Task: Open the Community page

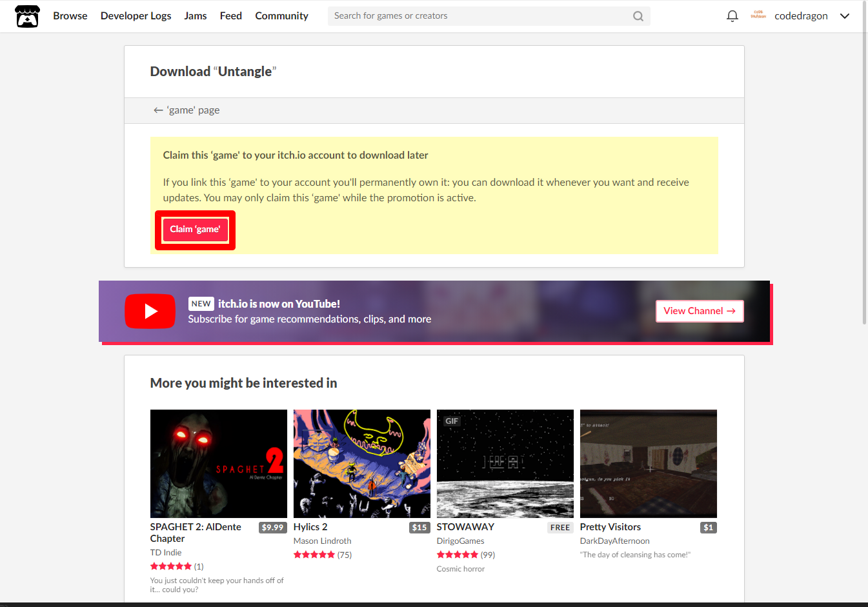Action: (282, 16)
